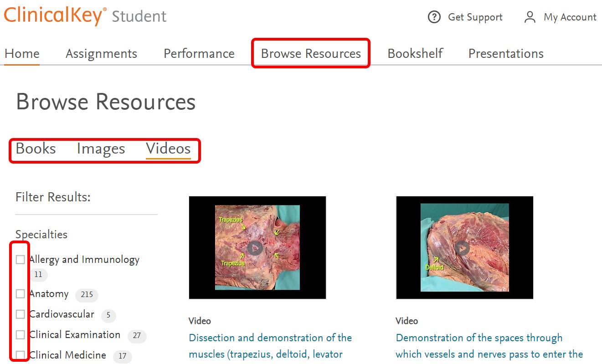602x364 pixels.
Task: Play the trapezius dissection video
Action: (255, 248)
